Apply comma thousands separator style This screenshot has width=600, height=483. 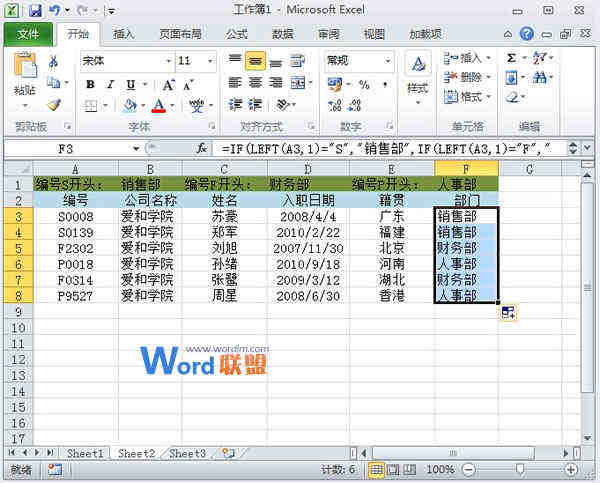pyautogui.click(x=385, y=84)
